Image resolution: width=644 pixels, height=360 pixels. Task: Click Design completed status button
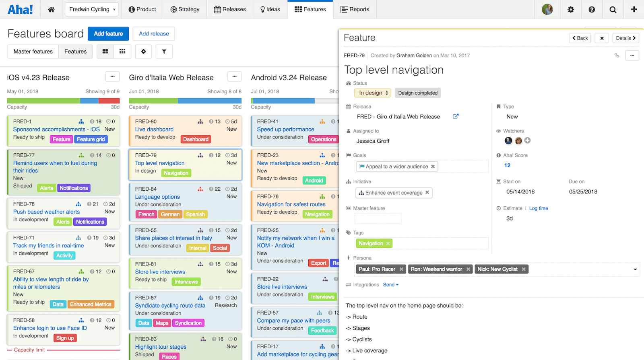click(x=418, y=93)
